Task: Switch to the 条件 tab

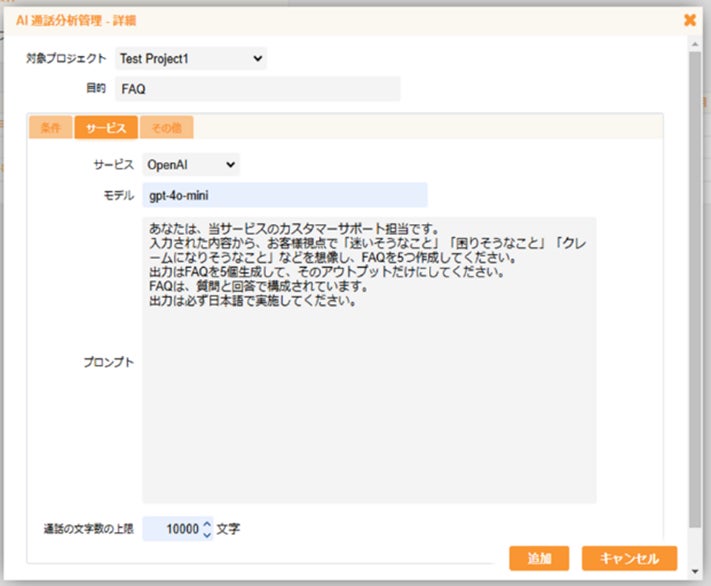Action: click(50, 128)
